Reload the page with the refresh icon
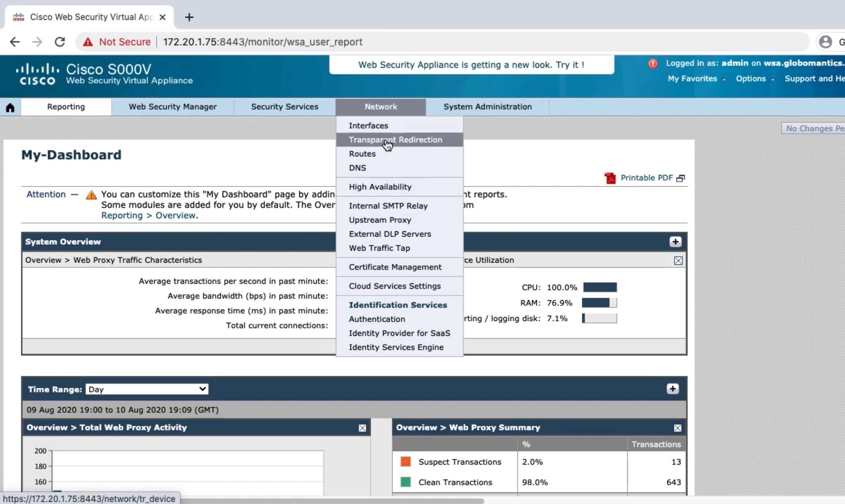 coord(60,42)
